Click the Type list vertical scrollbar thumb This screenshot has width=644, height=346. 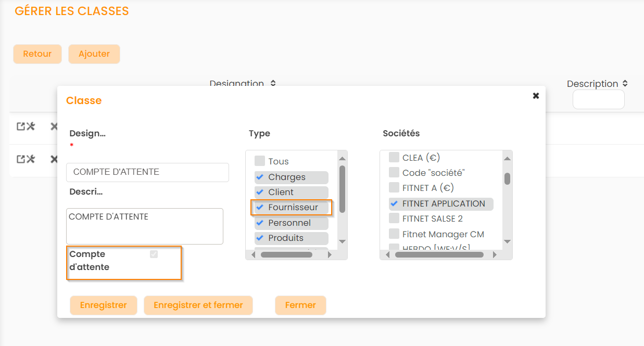point(342,188)
